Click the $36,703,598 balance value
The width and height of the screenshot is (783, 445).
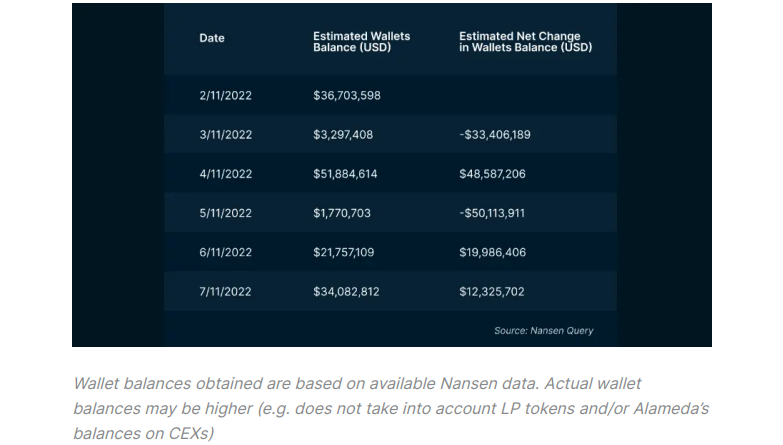click(x=347, y=95)
